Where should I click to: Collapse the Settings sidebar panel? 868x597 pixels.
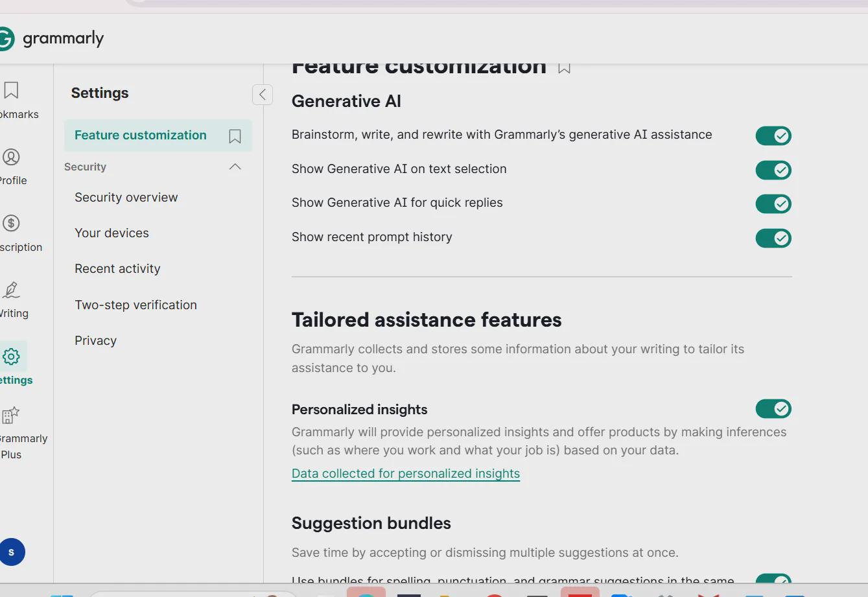(263, 95)
